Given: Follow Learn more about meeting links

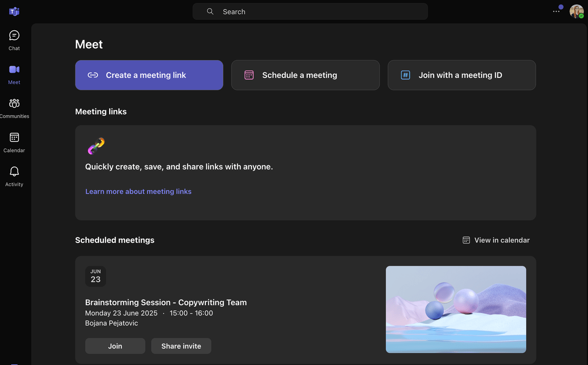Looking at the screenshot, I should coord(138,192).
